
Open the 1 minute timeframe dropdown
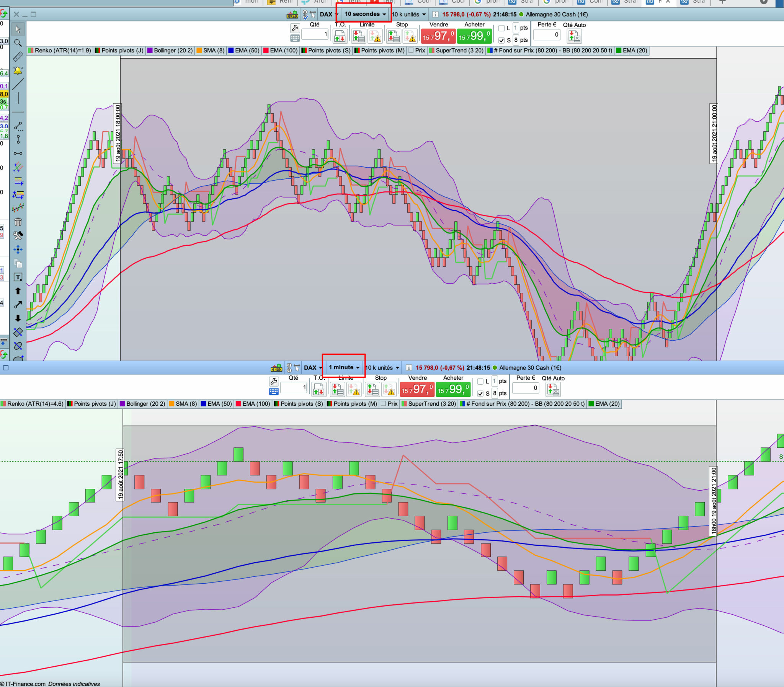(344, 367)
